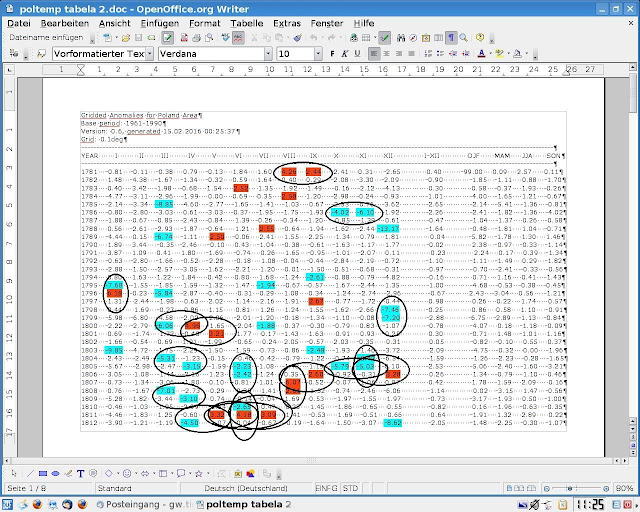Switch to Posteingang taskbar window
The image size is (640, 512).
144,505
